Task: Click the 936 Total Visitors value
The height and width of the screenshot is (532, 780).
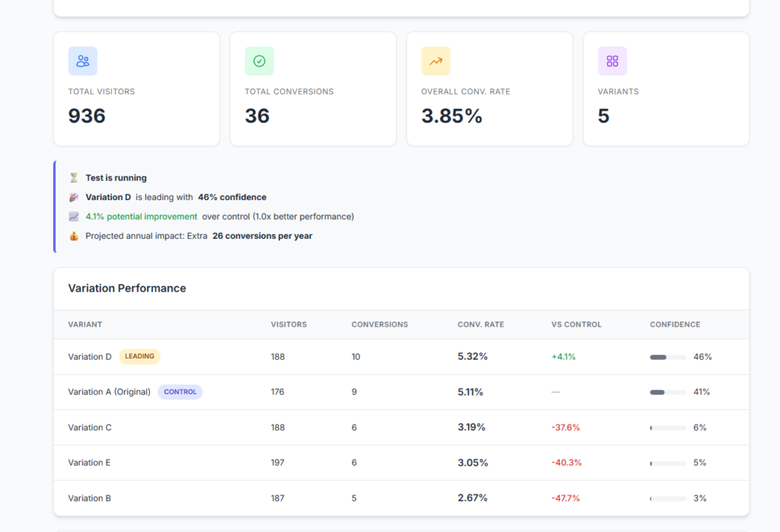Action: click(86, 116)
